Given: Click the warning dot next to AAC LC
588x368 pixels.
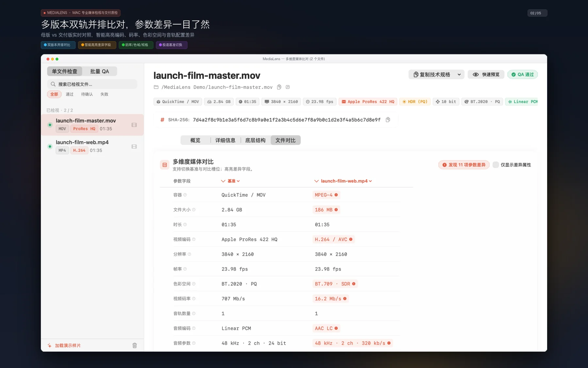Looking at the screenshot, I should [x=336, y=328].
